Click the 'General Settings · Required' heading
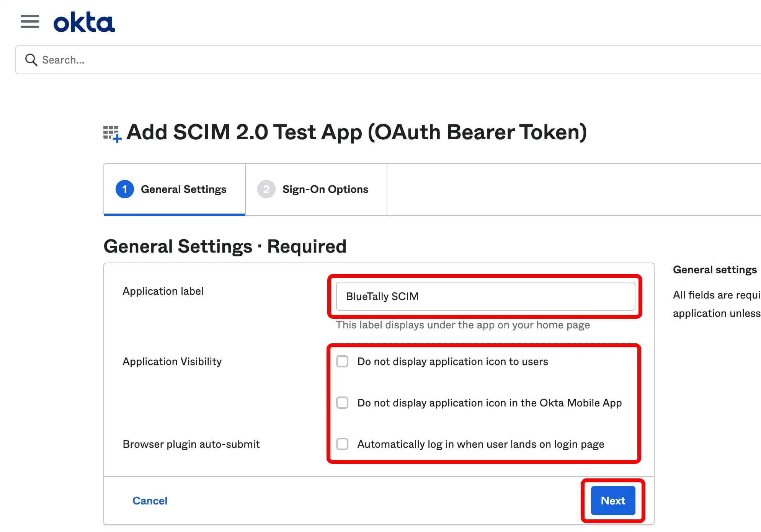761x532 pixels. click(x=225, y=246)
